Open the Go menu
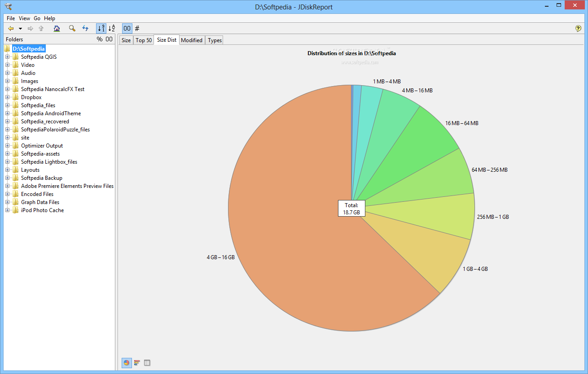The image size is (588, 374). [37, 18]
